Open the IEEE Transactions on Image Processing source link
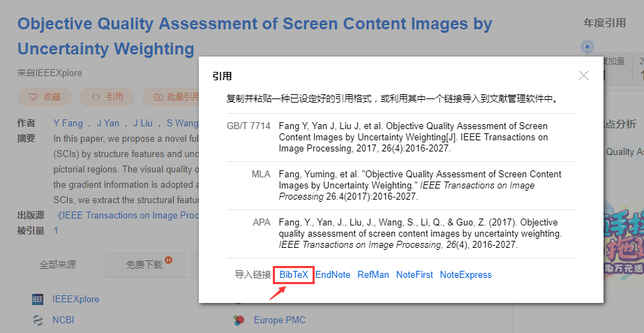This screenshot has height=333, width=644. coord(127,216)
